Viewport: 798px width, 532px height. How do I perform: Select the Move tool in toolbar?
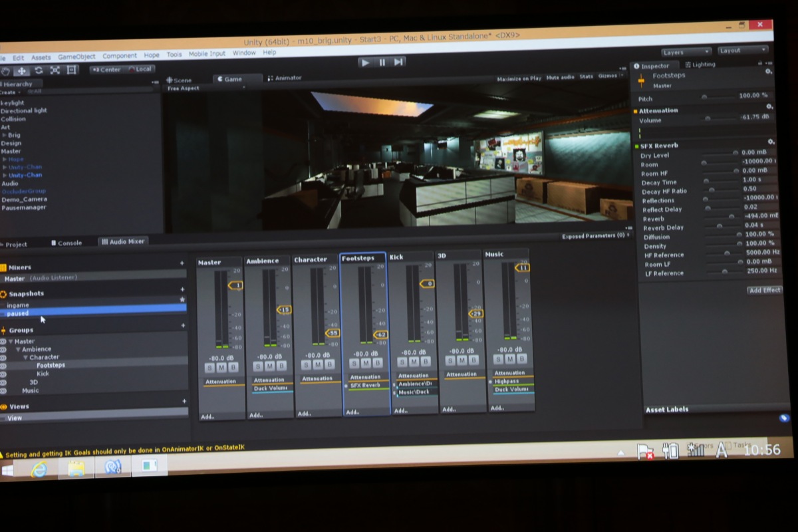(x=22, y=70)
